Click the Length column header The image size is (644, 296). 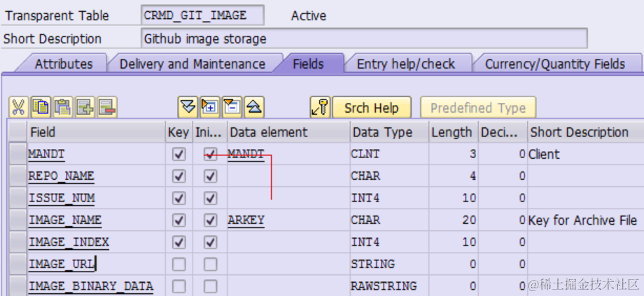(454, 132)
